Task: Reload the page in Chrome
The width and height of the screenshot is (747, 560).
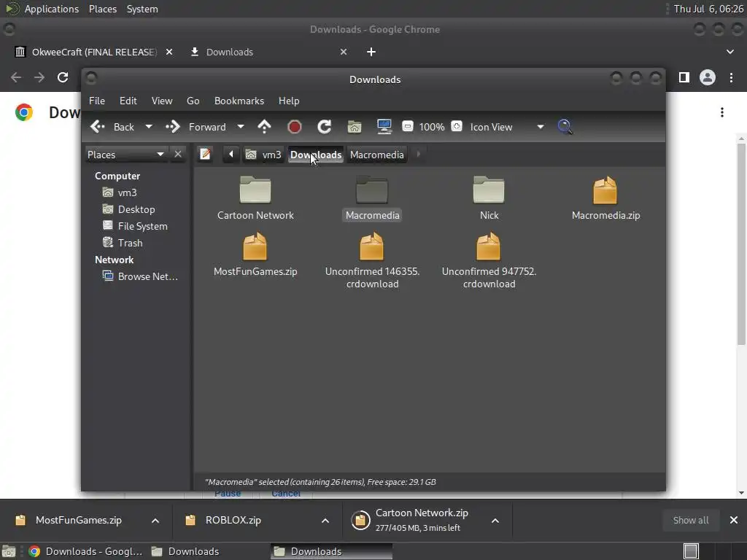Action: (63, 77)
